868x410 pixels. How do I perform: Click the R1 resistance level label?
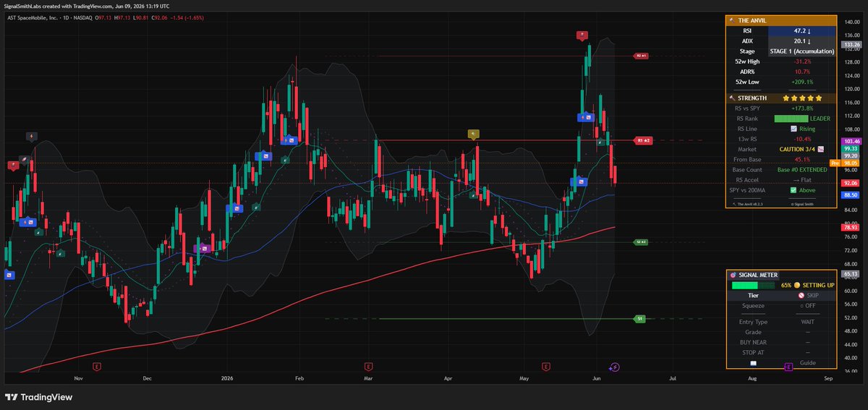click(x=644, y=140)
